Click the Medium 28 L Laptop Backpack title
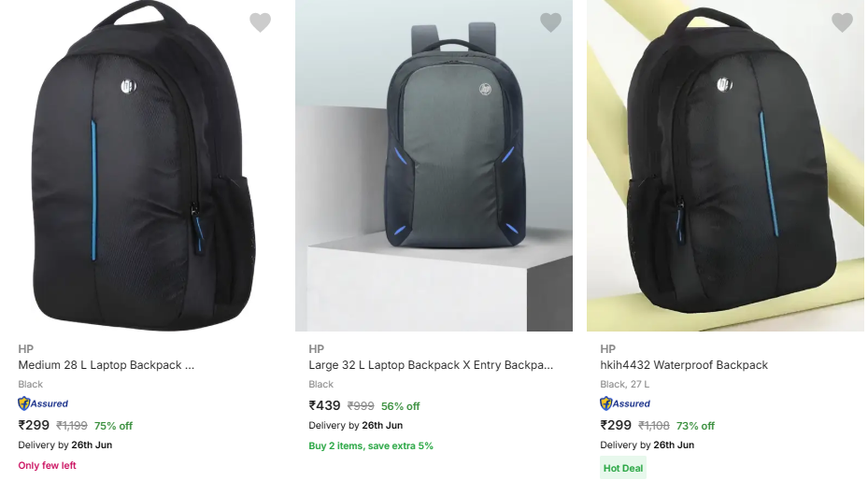This screenshot has height=480, width=868. [106, 365]
